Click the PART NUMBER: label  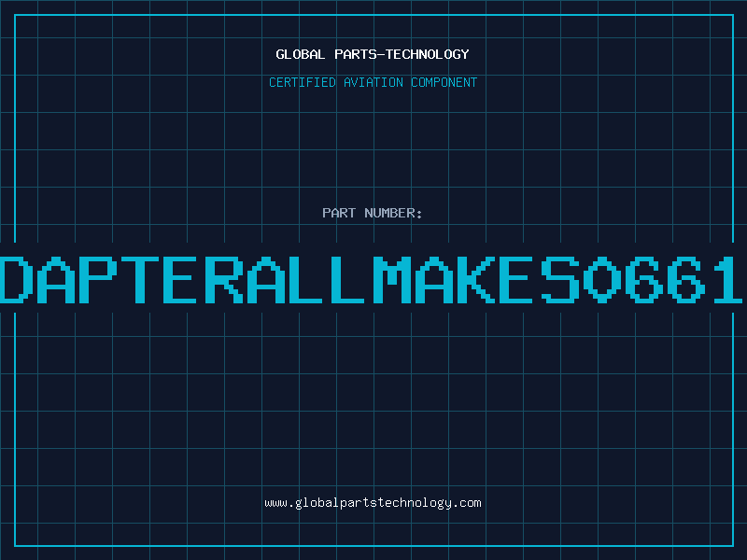pos(373,213)
